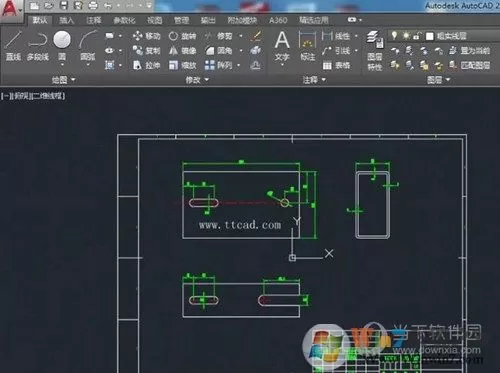Image resolution: width=500 pixels, height=373 pixels.
Task: Expand the Arc tool dropdown arrow
Action: click(88, 65)
